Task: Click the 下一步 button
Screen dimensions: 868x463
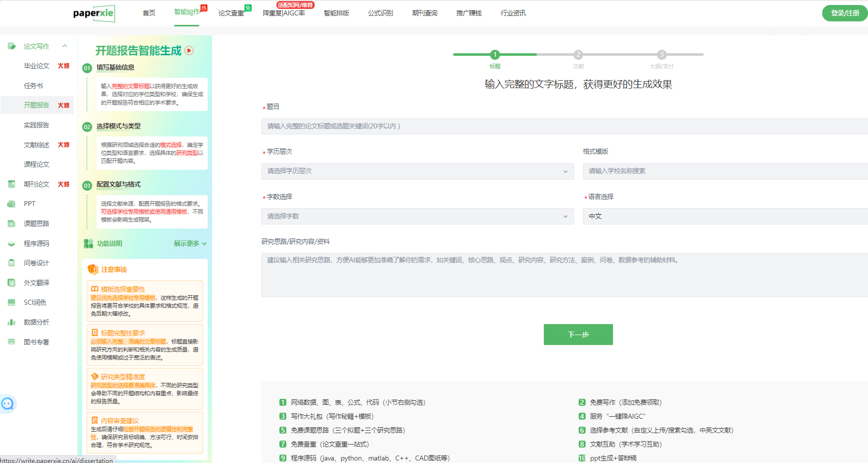Action: (578, 335)
